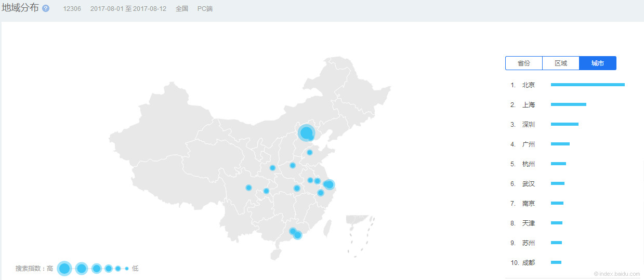
Task: Click the Shanghai bubble on the map
Action: coord(329,184)
